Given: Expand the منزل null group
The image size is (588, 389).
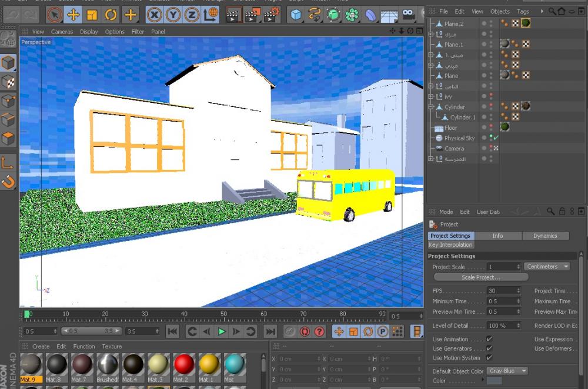Looking at the screenshot, I should coord(431,34).
